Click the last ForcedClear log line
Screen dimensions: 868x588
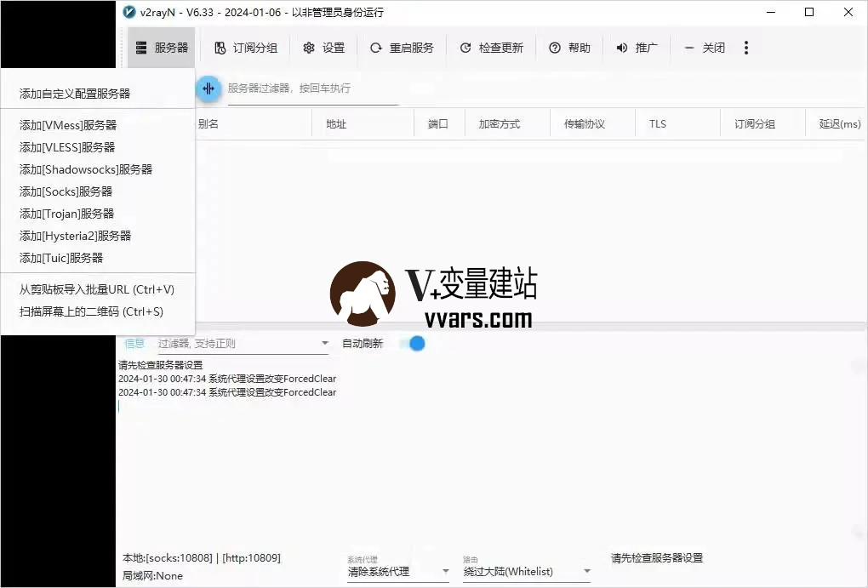pos(227,392)
